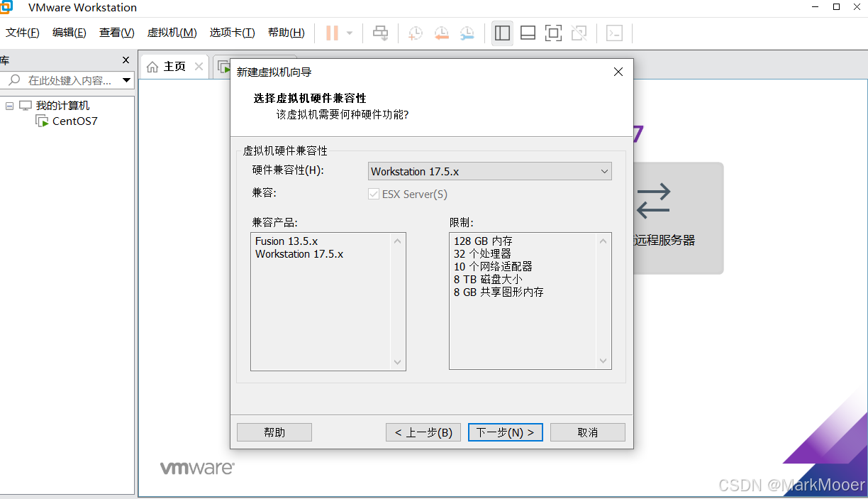
Task: Click the limits list scroll up arrow
Action: 603,241
